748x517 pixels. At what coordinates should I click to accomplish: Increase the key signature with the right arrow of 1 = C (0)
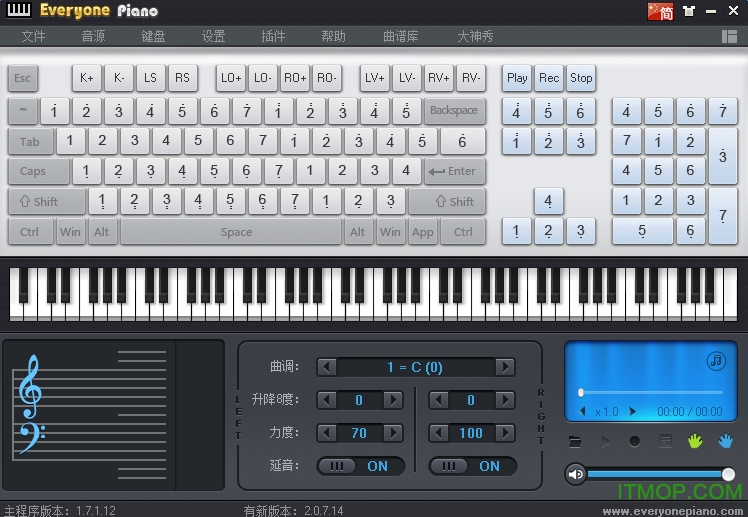point(505,367)
